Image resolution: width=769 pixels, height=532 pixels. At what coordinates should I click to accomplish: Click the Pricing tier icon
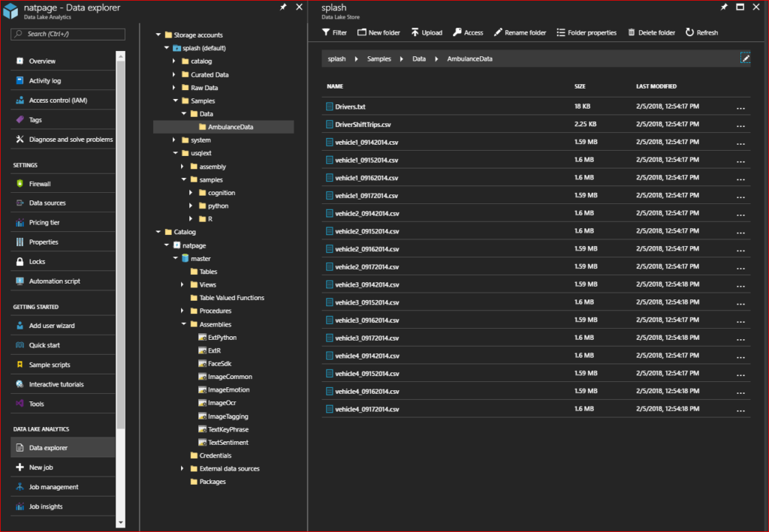coord(20,222)
